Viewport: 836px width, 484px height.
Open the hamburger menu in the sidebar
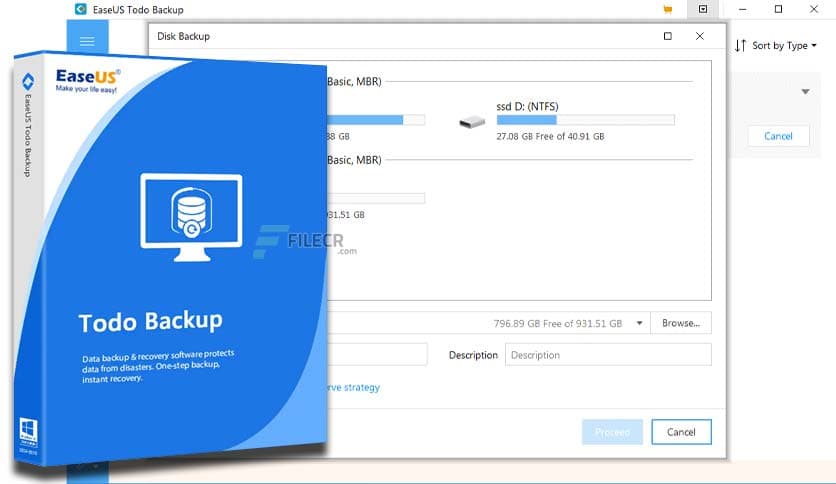(x=87, y=41)
